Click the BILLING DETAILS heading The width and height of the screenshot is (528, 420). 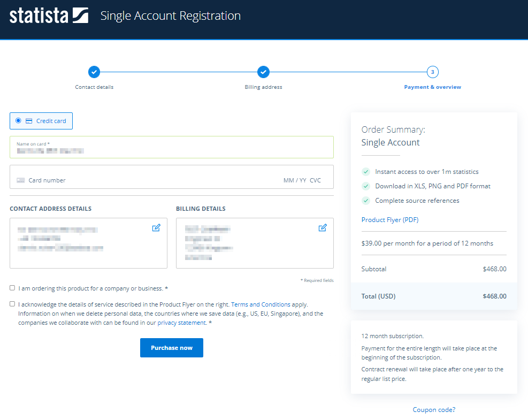tap(201, 209)
